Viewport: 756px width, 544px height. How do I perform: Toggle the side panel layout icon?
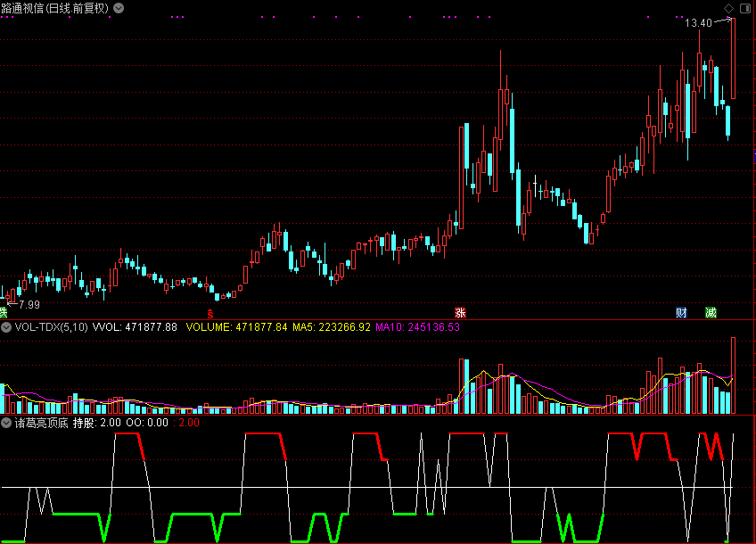745,8
